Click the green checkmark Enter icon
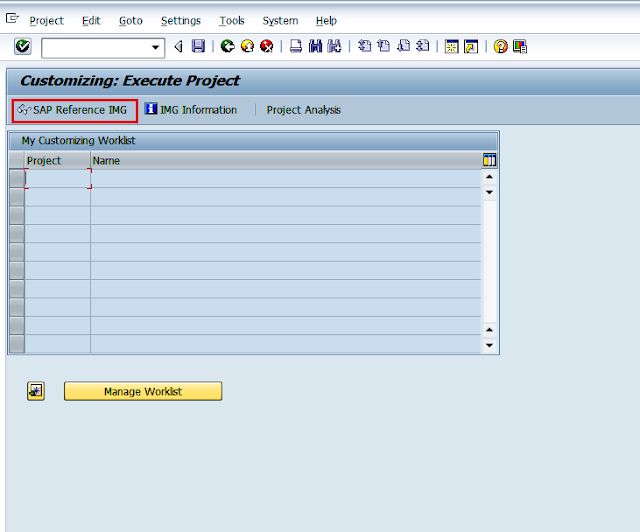 point(23,46)
